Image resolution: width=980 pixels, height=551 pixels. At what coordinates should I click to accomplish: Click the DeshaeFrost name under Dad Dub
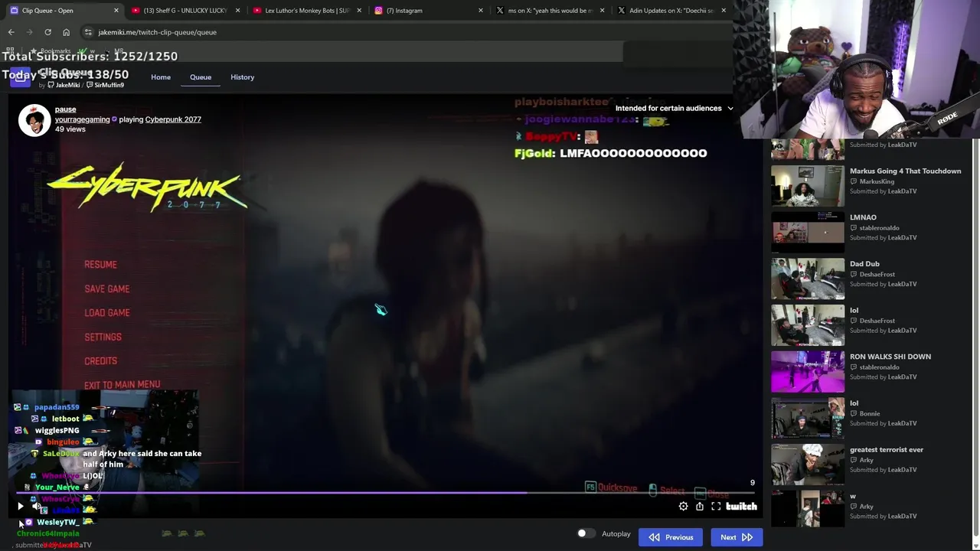click(877, 274)
